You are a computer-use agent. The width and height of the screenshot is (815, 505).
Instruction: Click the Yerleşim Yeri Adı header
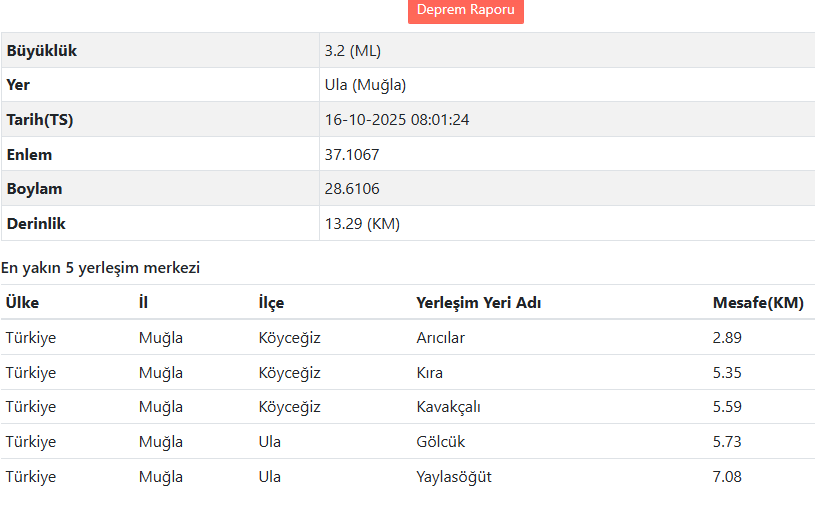479,302
